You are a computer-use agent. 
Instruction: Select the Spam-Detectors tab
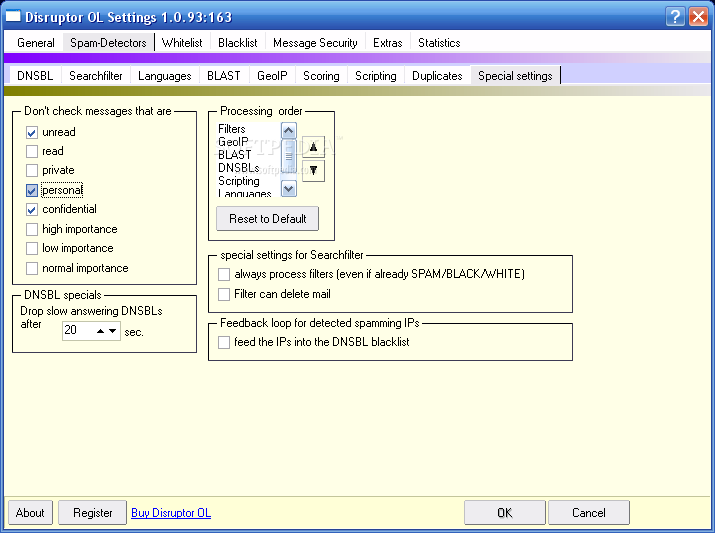(108, 43)
